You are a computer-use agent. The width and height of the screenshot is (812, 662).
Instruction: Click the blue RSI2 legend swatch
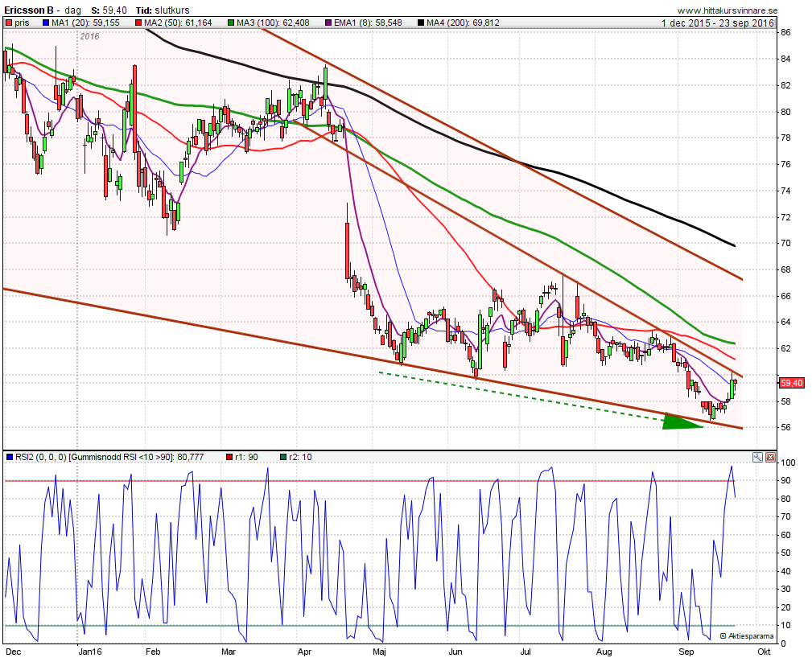pos(10,457)
